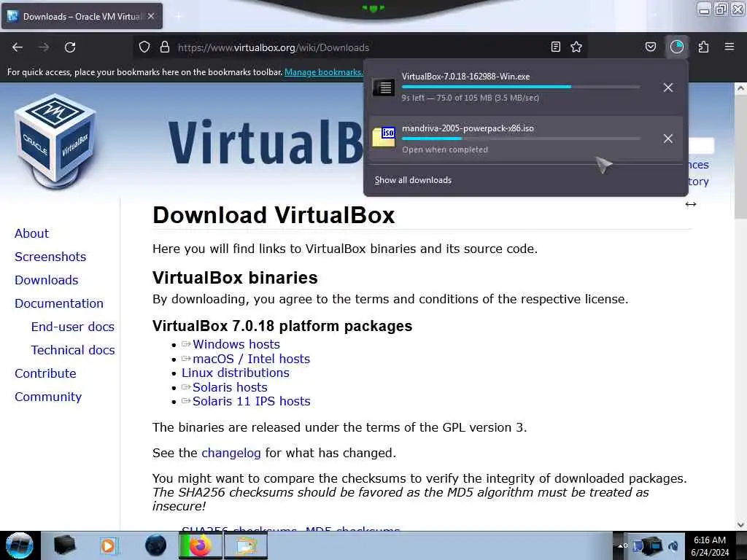This screenshot has width=747, height=560.
Task: Open the Contribute sidebar link
Action: pos(45,373)
